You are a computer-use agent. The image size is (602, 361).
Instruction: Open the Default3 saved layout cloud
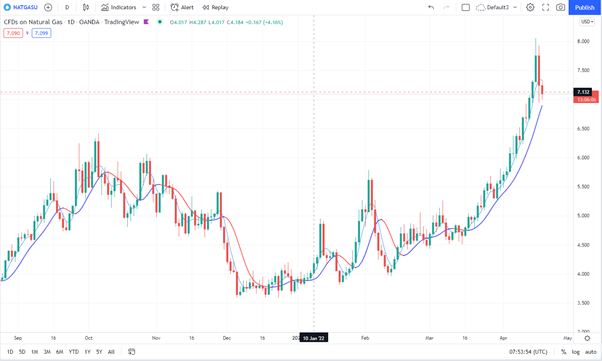click(x=493, y=7)
